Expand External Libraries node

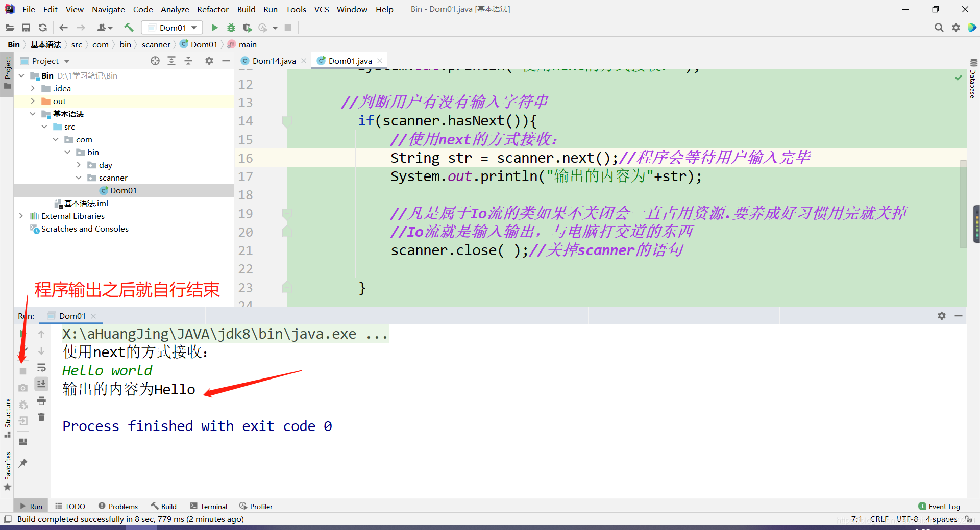coord(21,216)
